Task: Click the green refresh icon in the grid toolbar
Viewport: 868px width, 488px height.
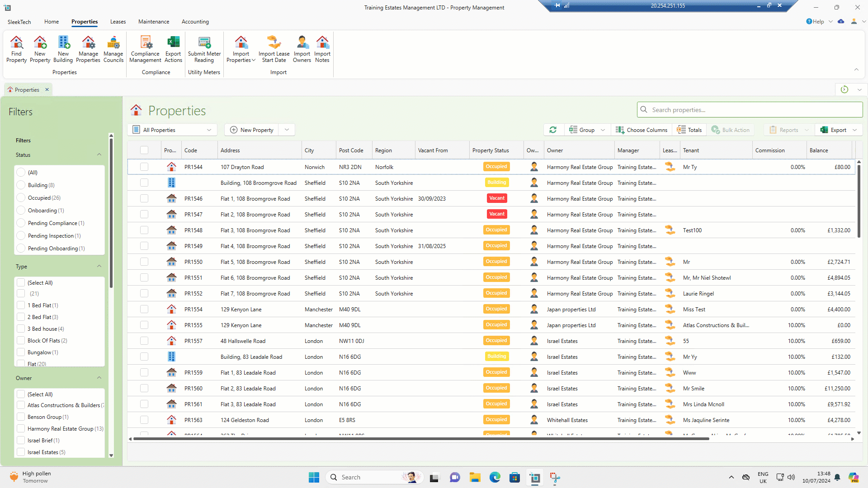Action: 553,130
